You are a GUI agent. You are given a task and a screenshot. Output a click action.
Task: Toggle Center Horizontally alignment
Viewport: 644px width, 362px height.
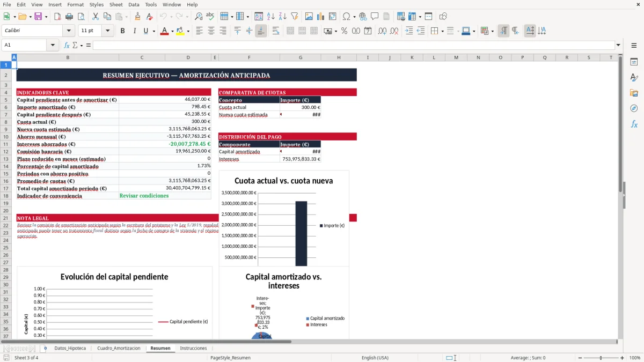point(211,31)
